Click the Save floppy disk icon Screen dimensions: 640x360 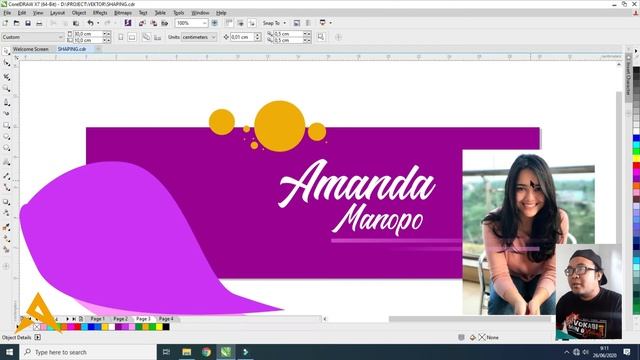click(x=28, y=23)
